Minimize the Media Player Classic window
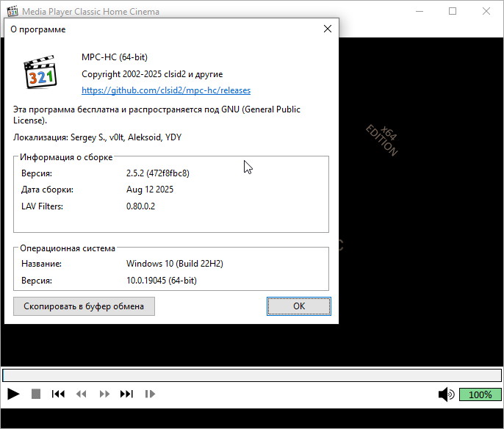The width and height of the screenshot is (504, 429). pos(420,11)
